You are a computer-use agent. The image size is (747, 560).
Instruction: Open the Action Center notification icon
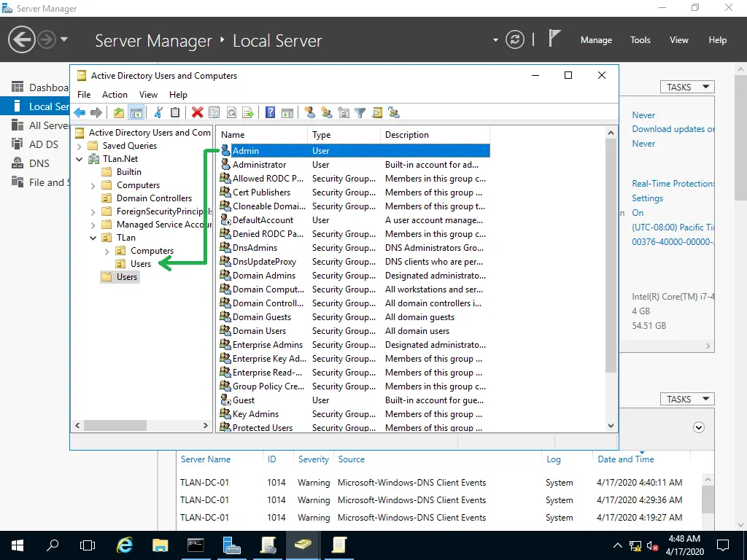723,545
